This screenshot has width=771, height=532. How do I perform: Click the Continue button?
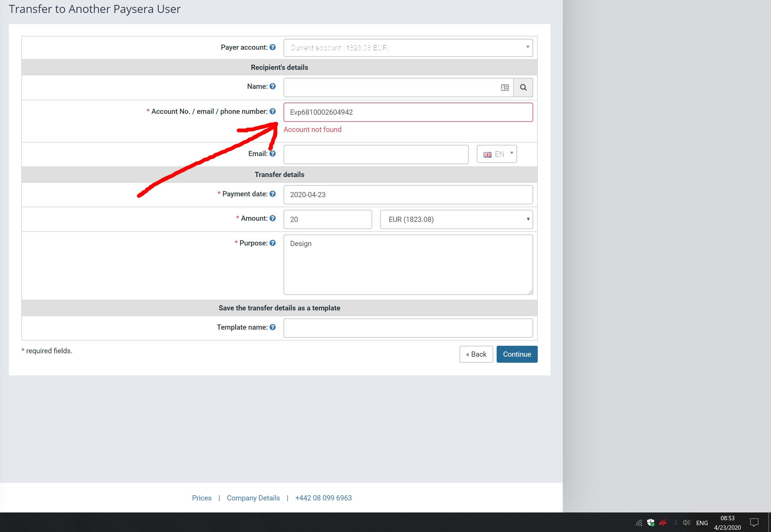pos(517,354)
